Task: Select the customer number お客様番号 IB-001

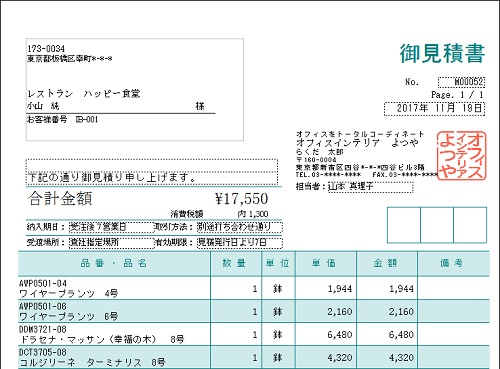Action: click(63, 119)
